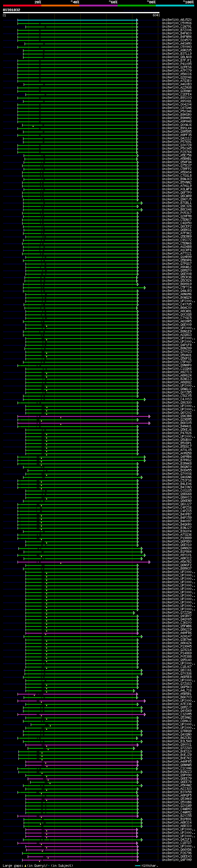Click label UniRef100_B3TLL9
197x868 pixels.
click(x=177, y=54)
